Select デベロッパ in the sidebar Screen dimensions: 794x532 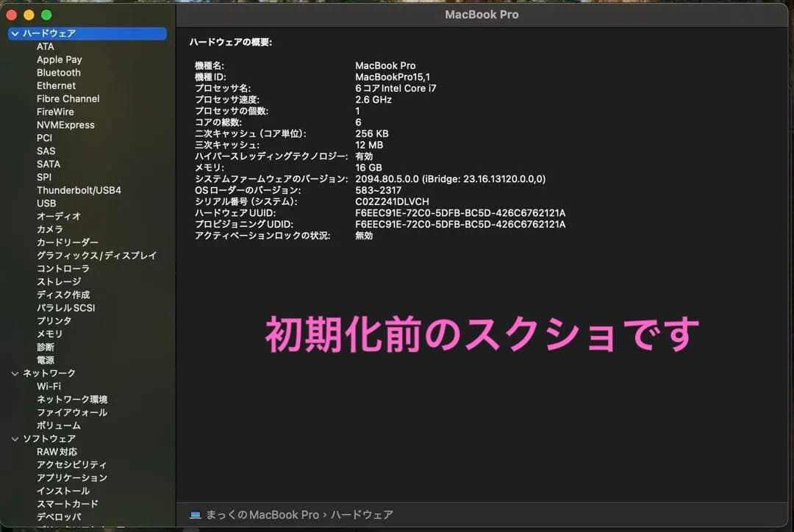point(59,517)
